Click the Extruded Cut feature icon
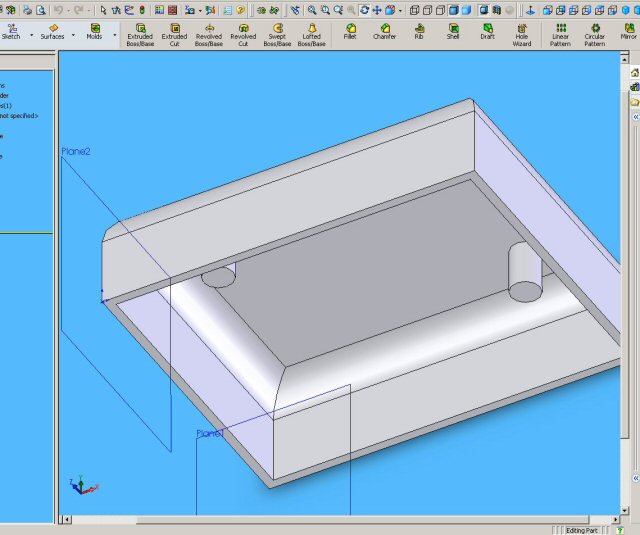The image size is (640, 535). 174,34
